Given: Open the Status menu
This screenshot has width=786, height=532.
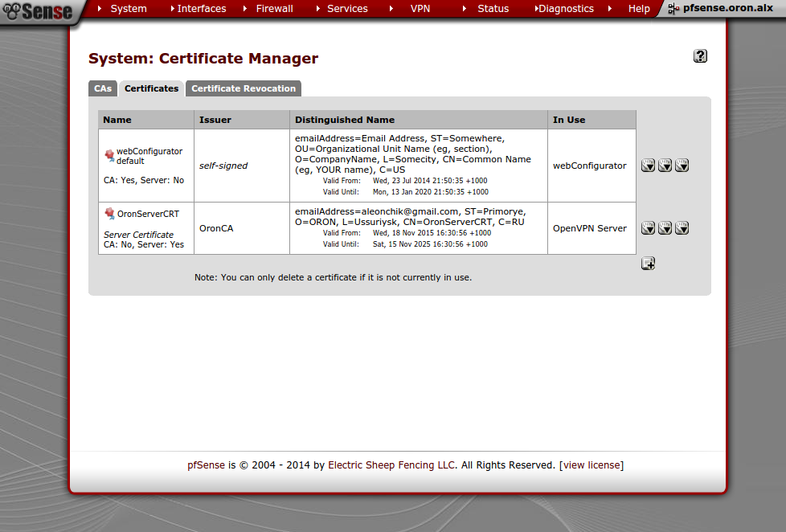Looking at the screenshot, I should tap(493, 9).
